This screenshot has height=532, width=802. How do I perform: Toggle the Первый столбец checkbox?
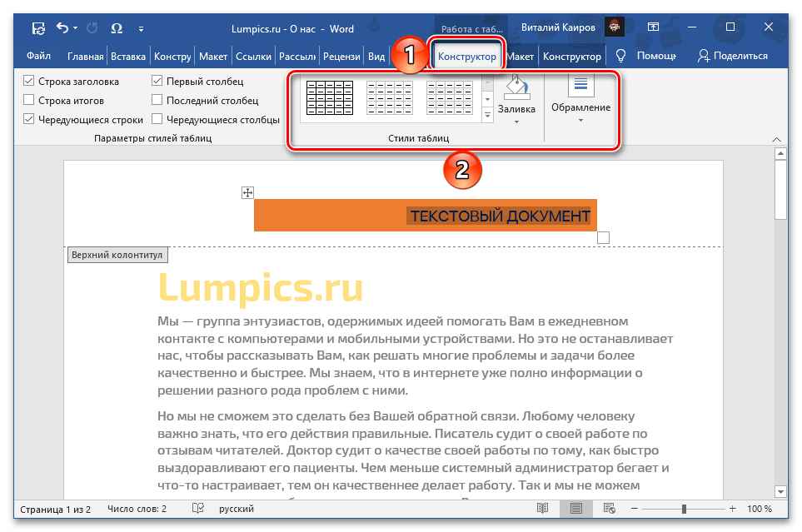click(x=157, y=81)
